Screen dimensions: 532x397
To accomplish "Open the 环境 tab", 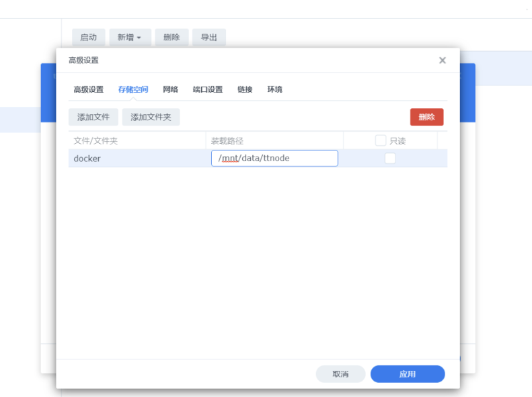I will 274,89.
